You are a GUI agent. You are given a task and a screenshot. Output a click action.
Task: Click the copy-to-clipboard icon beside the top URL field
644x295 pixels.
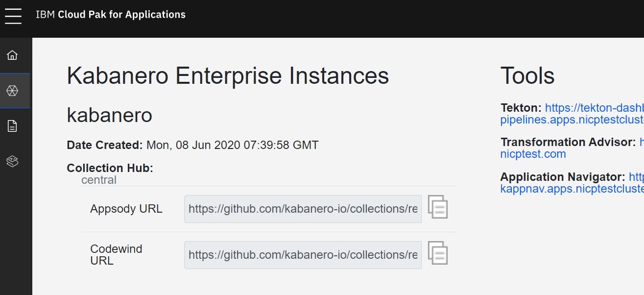[x=438, y=208]
